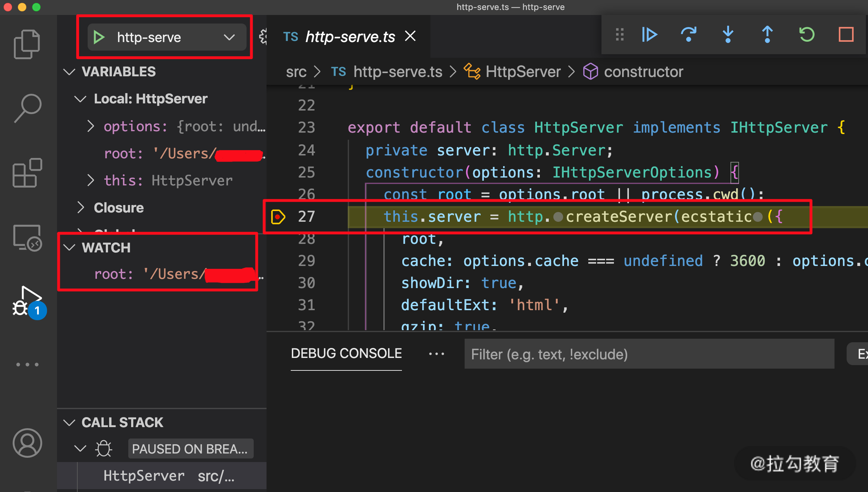Start debugging with green play button

pos(99,37)
